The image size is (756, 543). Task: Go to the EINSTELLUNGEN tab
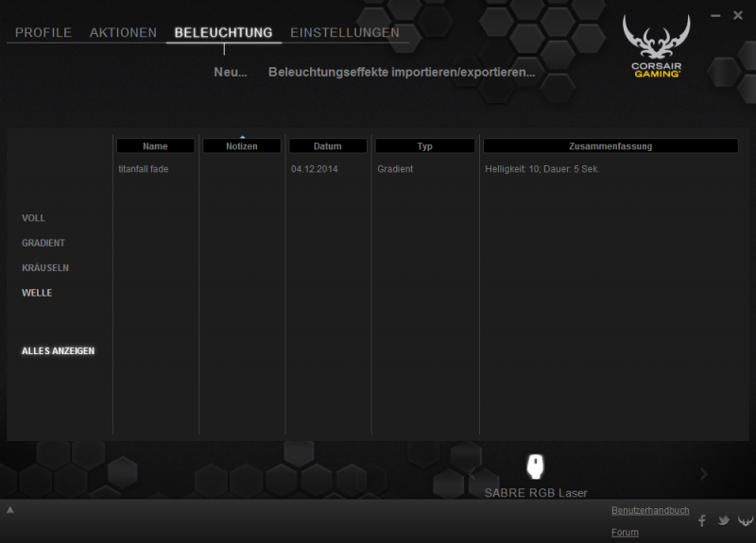345,33
